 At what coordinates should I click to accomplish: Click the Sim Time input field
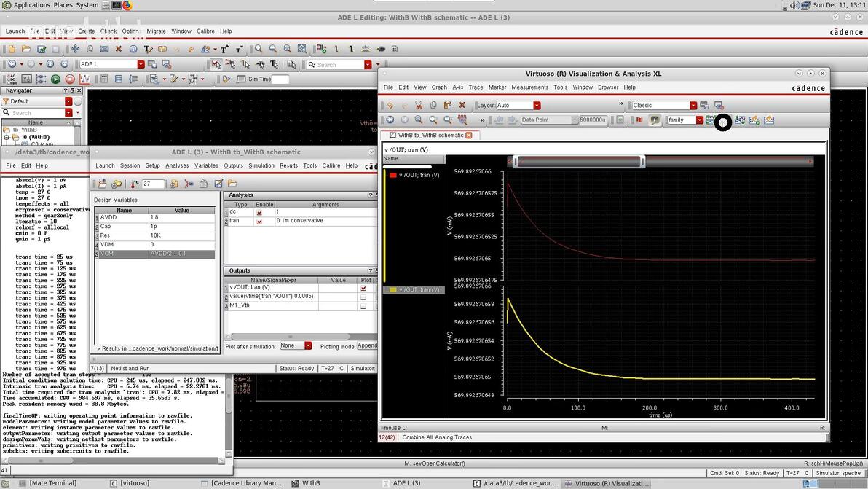[280, 79]
